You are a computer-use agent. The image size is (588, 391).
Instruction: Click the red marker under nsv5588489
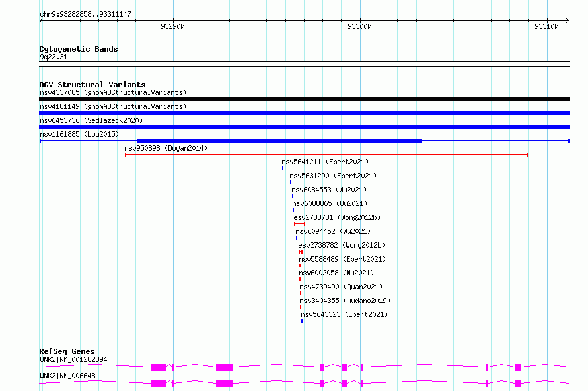click(x=300, y=266)
